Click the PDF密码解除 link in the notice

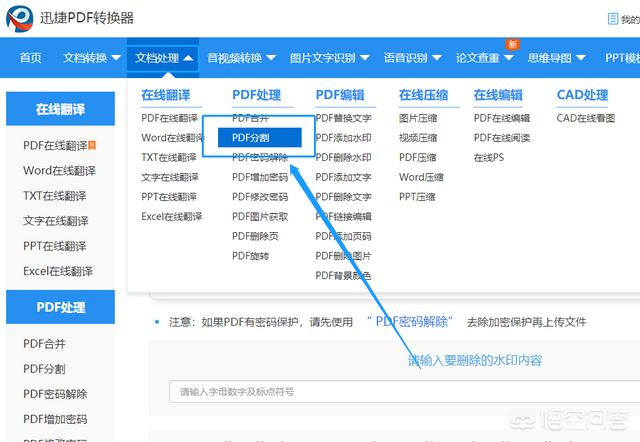pos(410,322)
